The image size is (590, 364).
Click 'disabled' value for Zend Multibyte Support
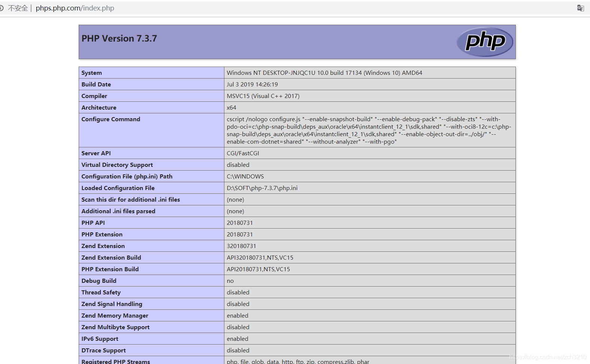[238, 327]
